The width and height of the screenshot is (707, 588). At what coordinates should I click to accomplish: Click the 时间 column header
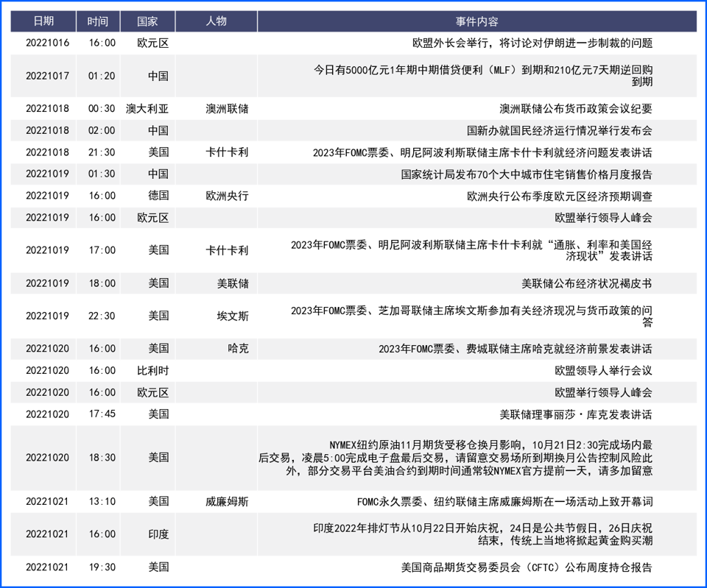[x=98, y=21]
